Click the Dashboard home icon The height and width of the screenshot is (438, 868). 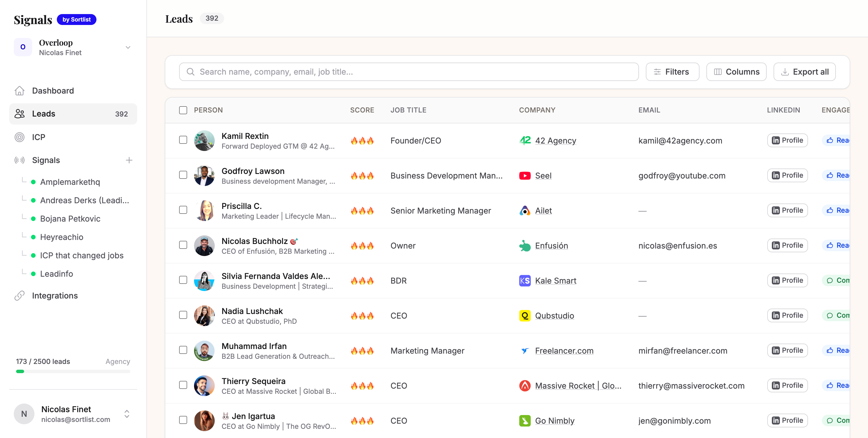(20, 91)
